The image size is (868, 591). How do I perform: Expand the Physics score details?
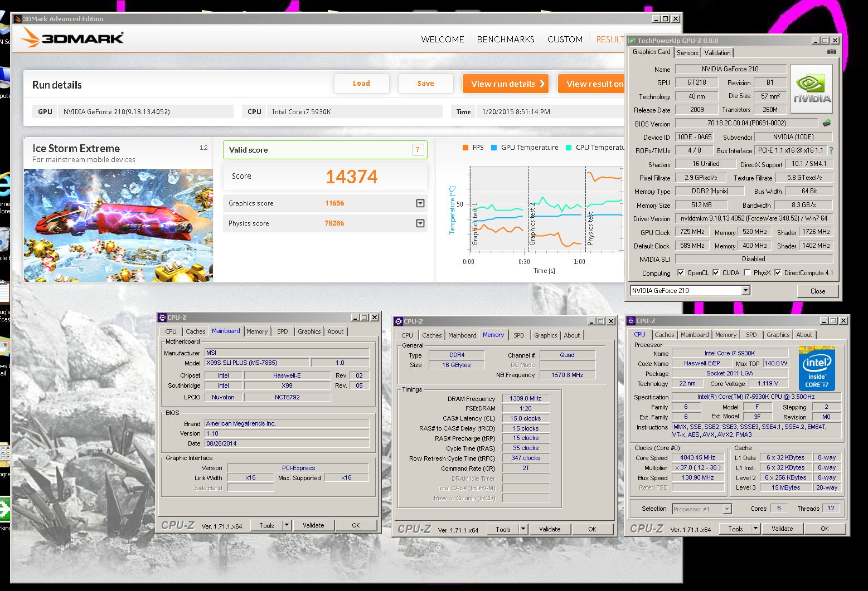(420, 223)
